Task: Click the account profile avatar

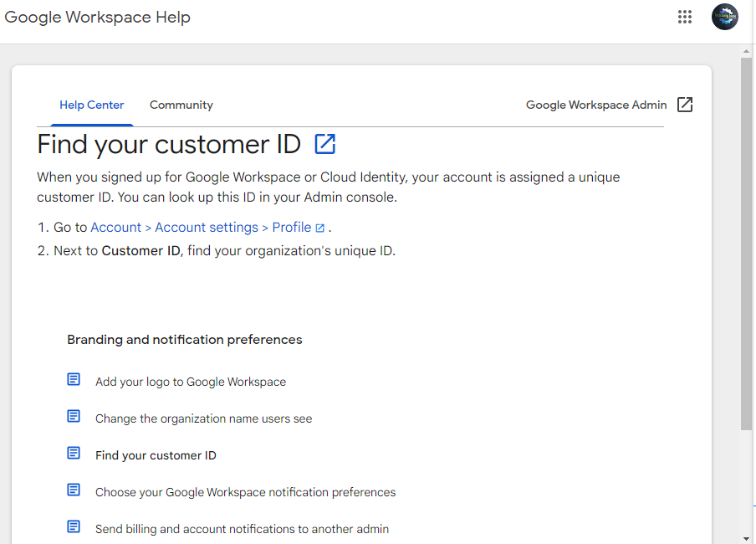Action: point(725,17)
